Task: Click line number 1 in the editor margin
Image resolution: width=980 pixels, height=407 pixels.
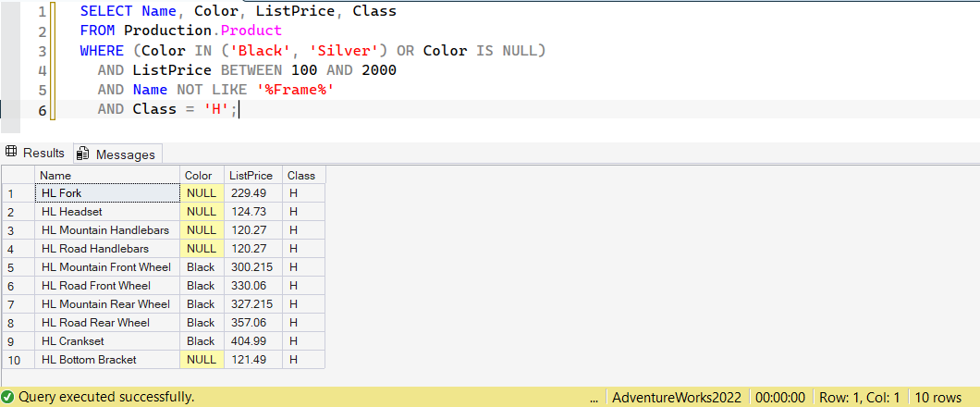Action: pos(42,12)
